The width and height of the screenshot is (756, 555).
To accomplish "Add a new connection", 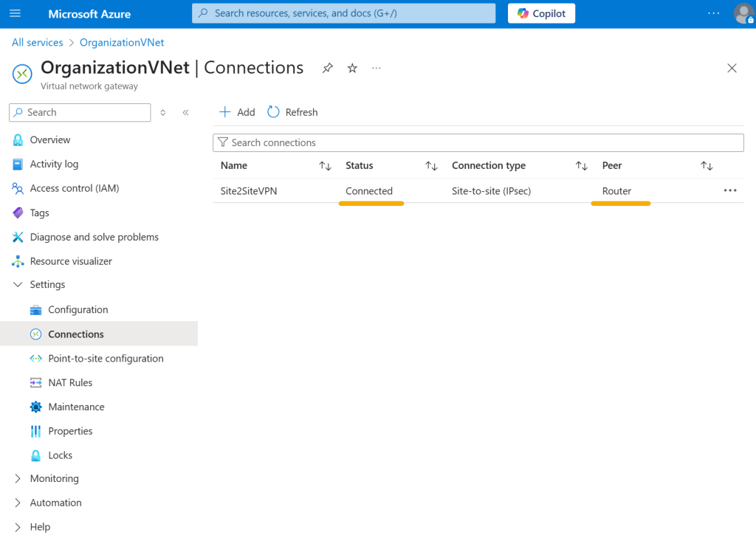I will 237,112.
